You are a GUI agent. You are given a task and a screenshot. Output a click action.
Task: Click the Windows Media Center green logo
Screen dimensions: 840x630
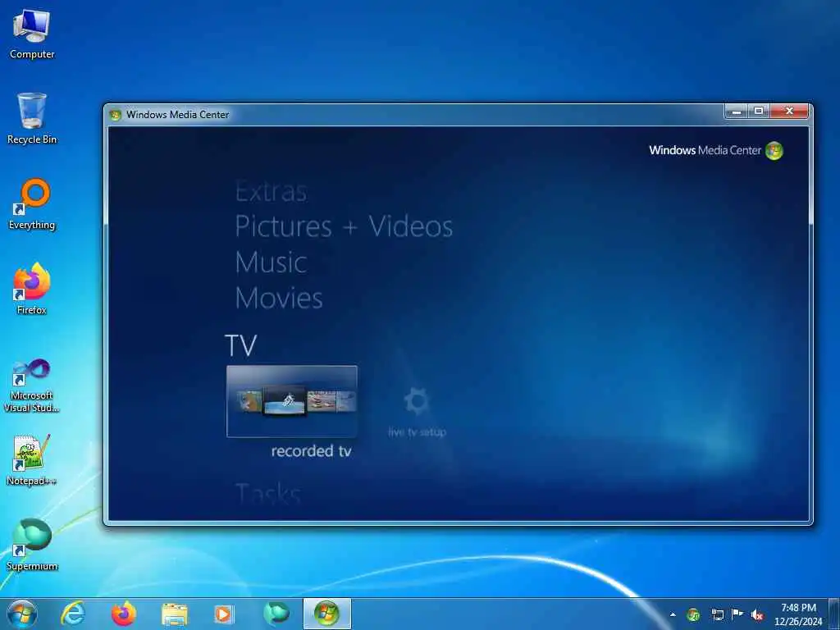coord(774,151)
